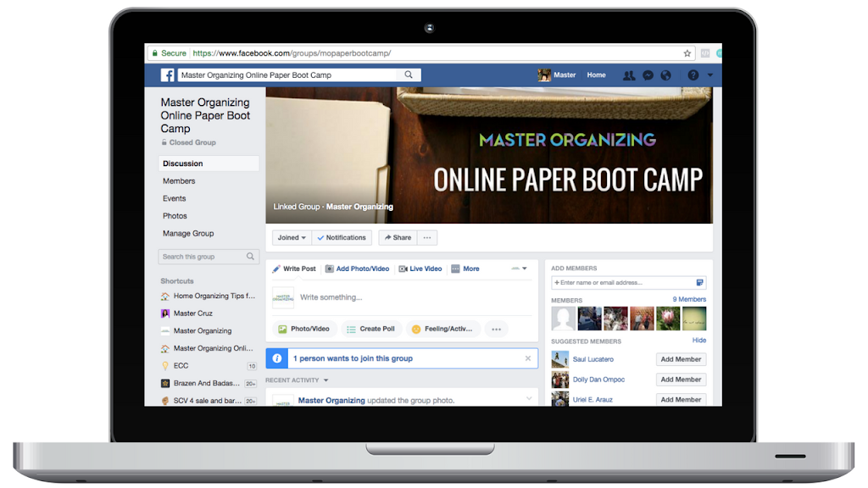Click the add-member contact book icon
The image size is (868, 488).
point(699,283)
